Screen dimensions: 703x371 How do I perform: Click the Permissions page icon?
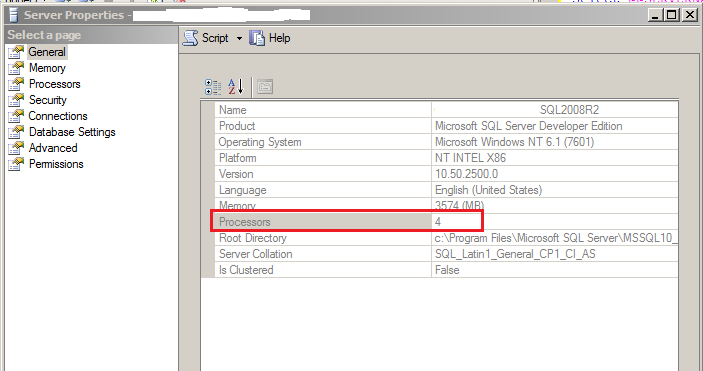[16, 164]
